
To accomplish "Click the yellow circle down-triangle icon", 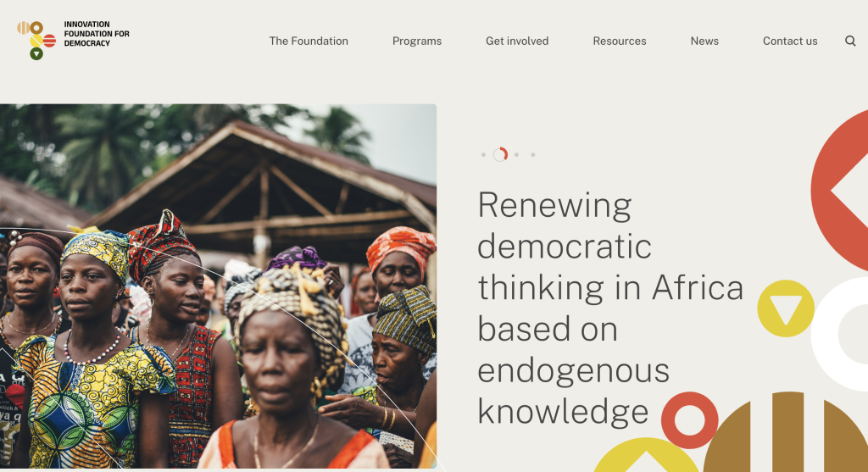I will [786, 308].
